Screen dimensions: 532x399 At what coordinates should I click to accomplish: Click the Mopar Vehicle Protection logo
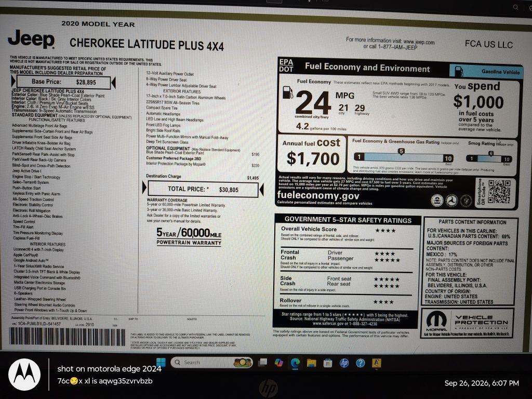tap(468, 323)
